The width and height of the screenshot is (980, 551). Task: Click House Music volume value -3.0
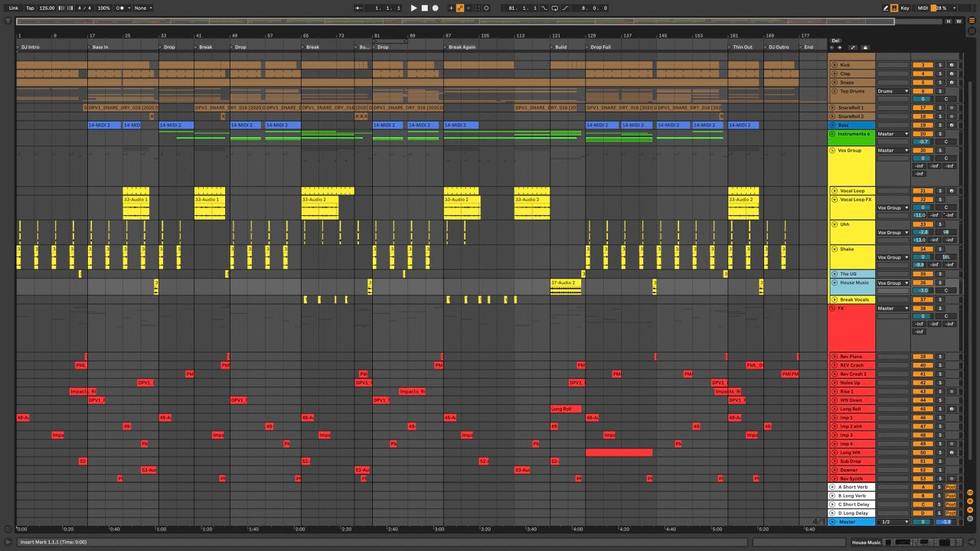click(923, 291)
